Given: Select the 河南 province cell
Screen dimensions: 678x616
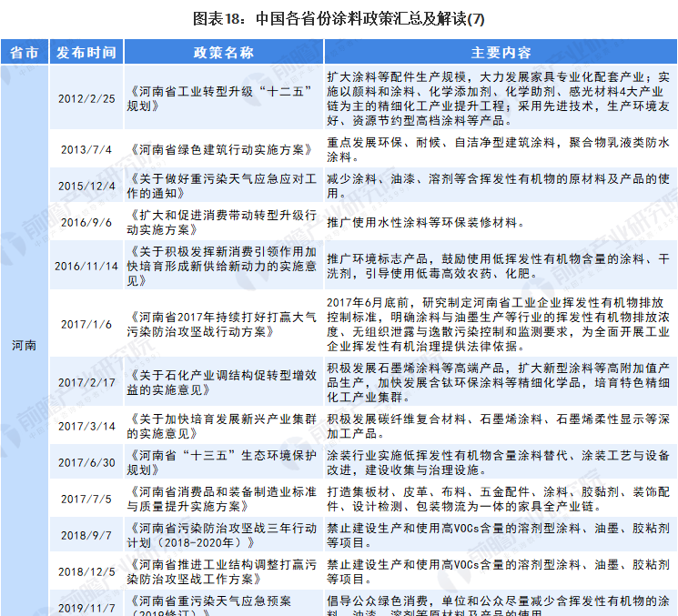Looking at the screenshot, I should pos(24,347).
